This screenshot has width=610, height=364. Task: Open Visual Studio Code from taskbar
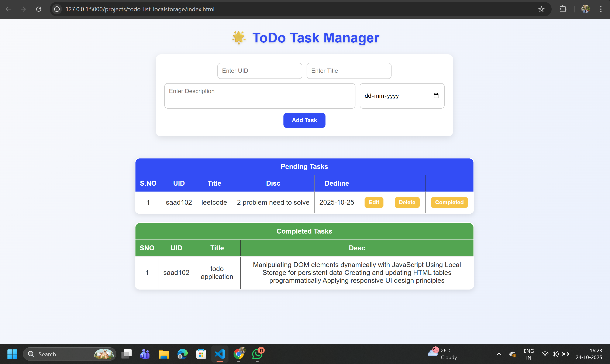[x=220, y=354]
